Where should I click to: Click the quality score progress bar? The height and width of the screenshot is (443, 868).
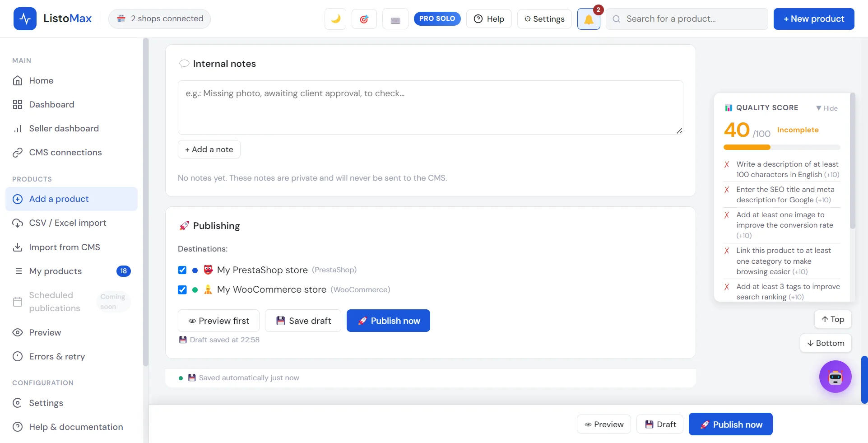(x=782, y=147)
